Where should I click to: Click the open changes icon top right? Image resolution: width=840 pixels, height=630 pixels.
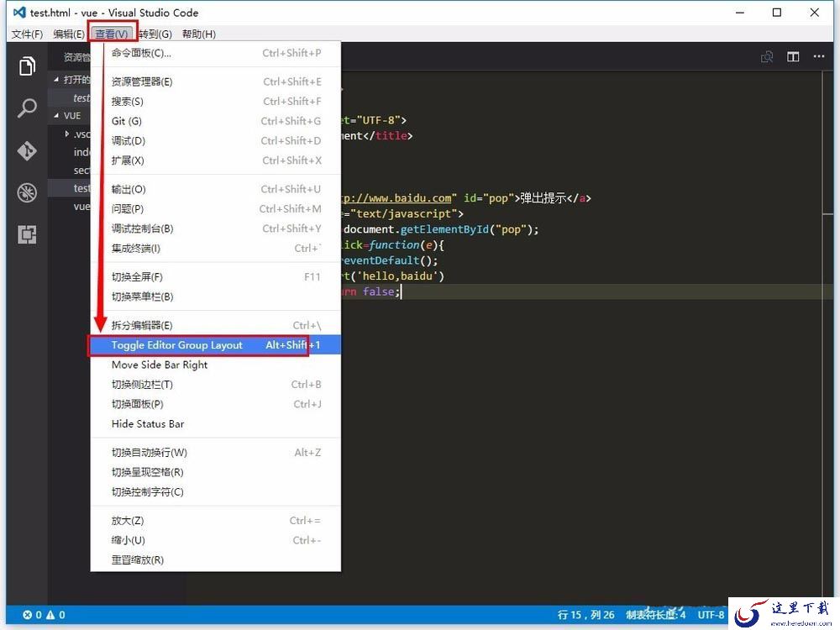[x=767, y=56]
